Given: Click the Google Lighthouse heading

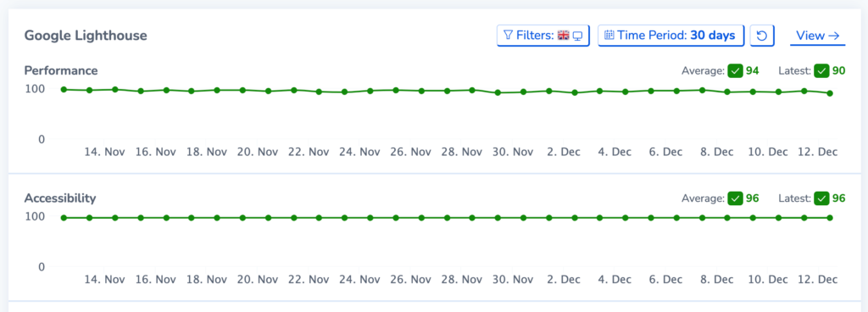Looking at the screenshot, I should click(86, 36).
